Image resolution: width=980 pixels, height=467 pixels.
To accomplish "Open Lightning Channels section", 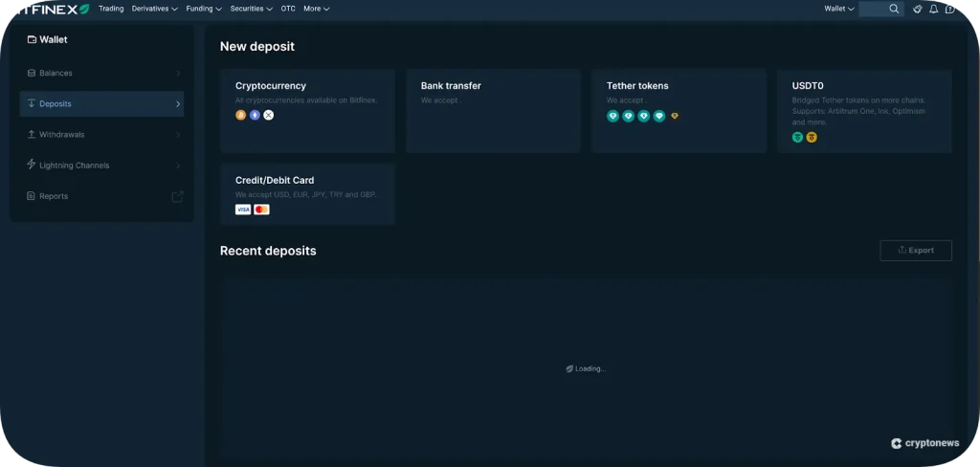I will pos(101,165).
